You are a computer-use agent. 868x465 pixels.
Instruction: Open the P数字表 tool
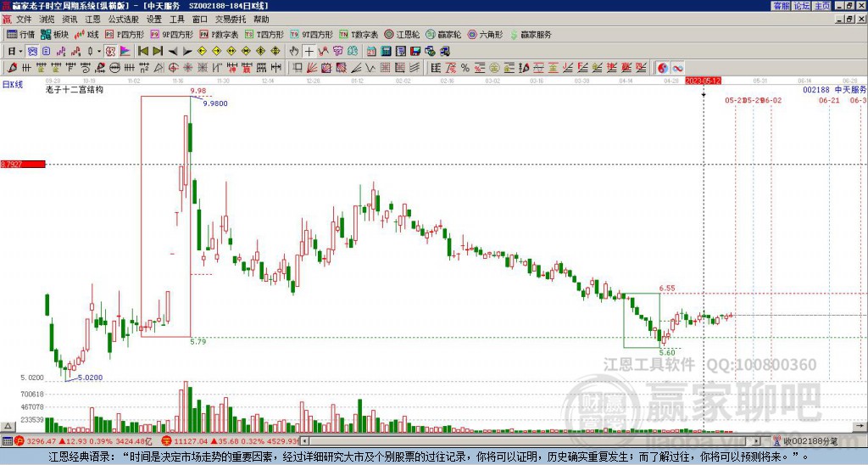coord(219,34)
